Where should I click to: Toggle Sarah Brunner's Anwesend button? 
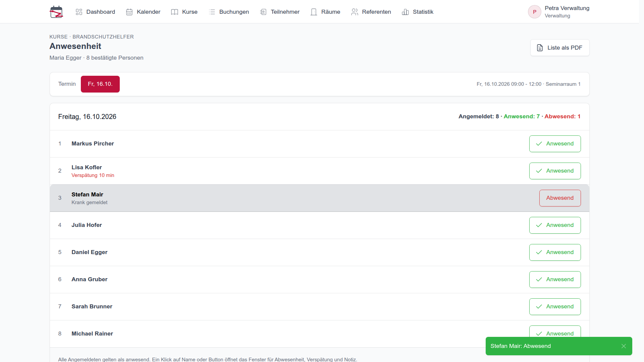(x=555, y=307)
